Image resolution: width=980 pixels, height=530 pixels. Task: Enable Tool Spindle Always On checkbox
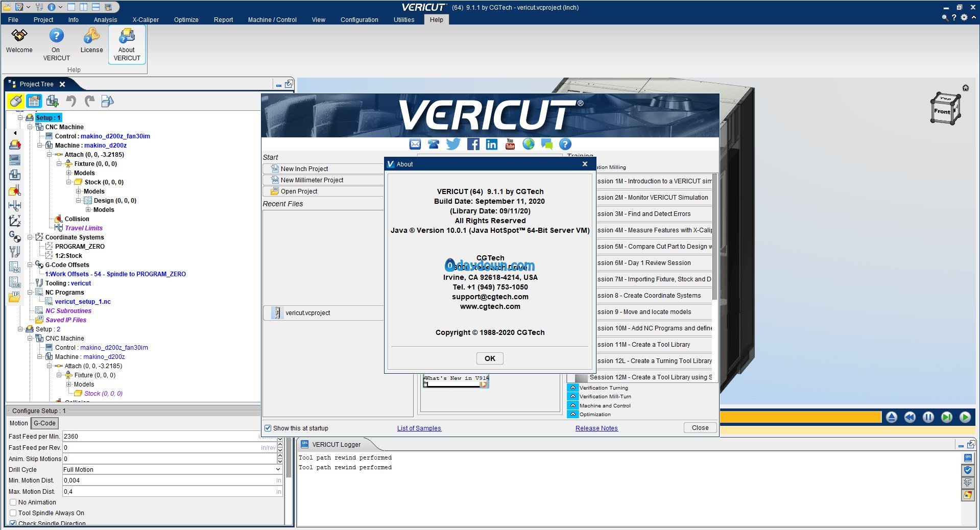(x=13, y=513)
